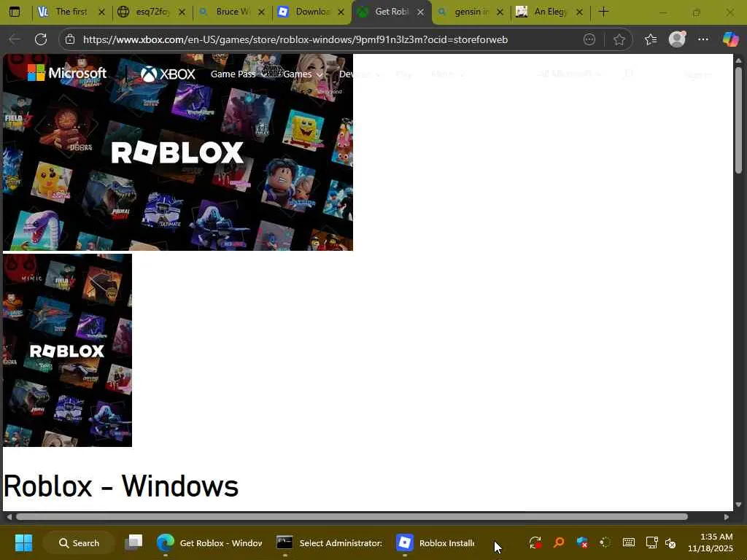Click the orange magnifier tray icon

(x=558, y=542)
